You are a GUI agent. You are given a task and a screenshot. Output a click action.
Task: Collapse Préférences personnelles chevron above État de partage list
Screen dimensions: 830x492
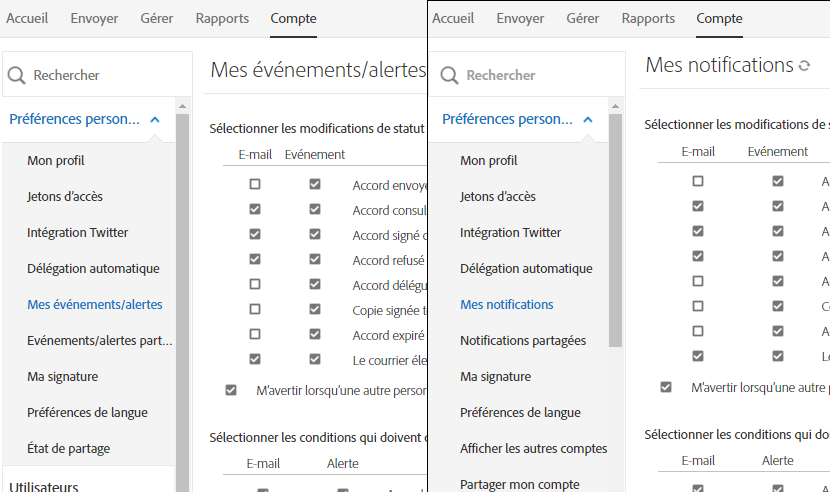[x=155, y=119]
